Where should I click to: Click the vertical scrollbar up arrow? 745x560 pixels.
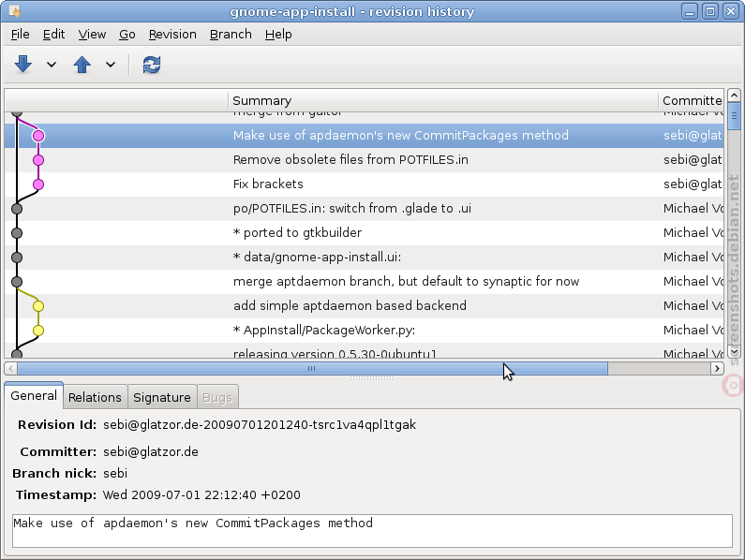734,95
